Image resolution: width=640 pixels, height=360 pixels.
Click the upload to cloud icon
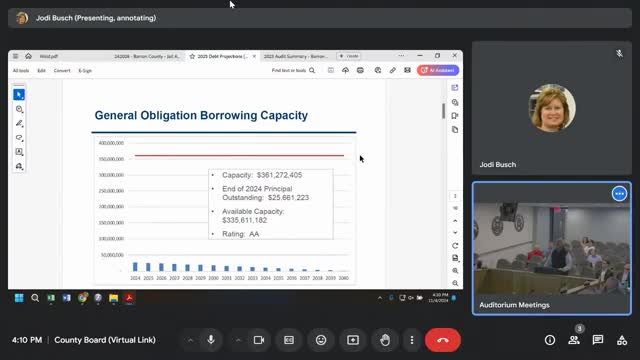pos(345,70)
